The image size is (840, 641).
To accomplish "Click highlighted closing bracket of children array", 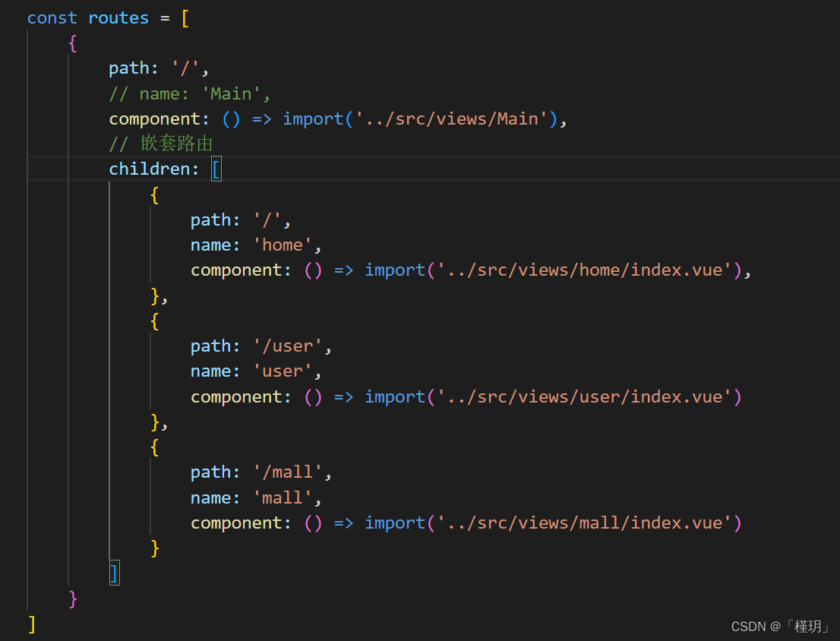I will 114,573.
